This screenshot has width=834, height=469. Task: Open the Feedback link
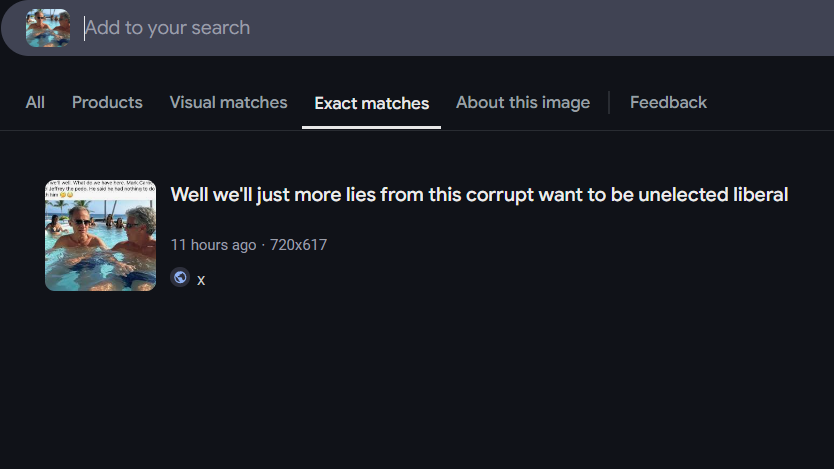(668, 102)
